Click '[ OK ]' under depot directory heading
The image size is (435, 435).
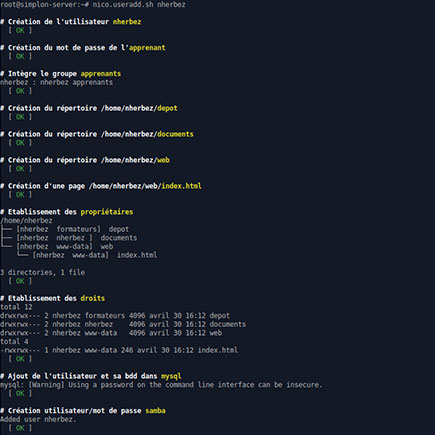tap(20, 117)
